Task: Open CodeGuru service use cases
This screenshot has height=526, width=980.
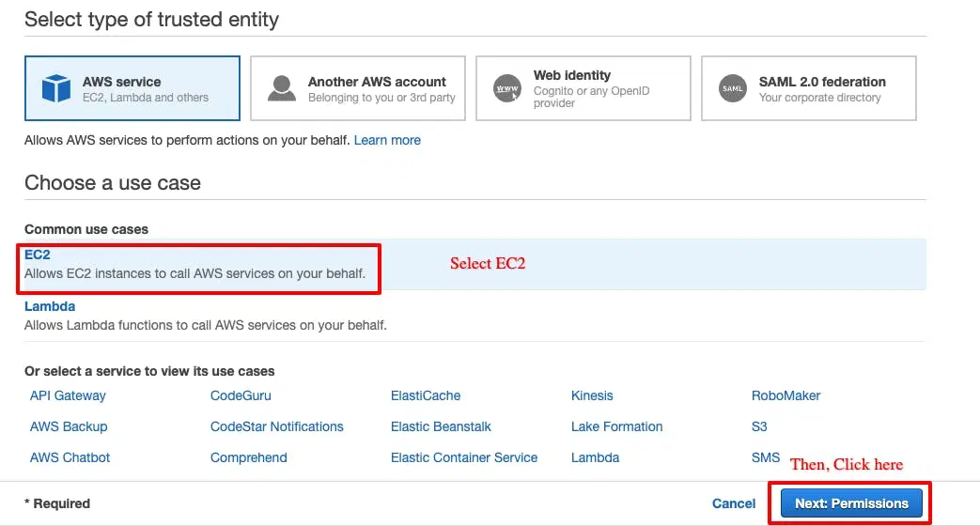Action: pos(241,395)
